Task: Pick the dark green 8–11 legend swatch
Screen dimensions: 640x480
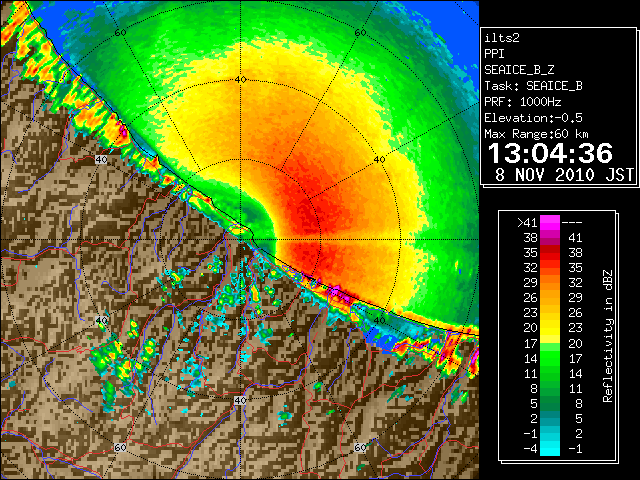Action: coord(550,388)
